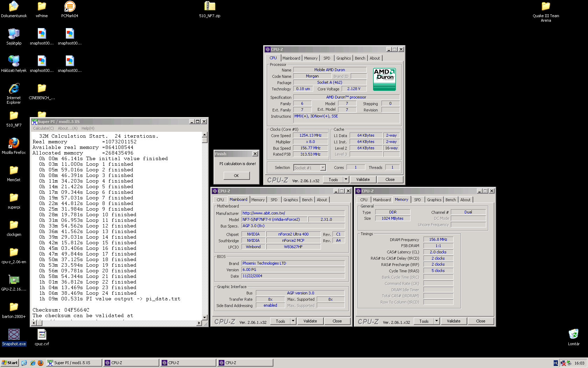Open the Bench tab in the Mainboard CPU-Z window
This screenshot has width=588, height=368.
(x=307, y=200)
